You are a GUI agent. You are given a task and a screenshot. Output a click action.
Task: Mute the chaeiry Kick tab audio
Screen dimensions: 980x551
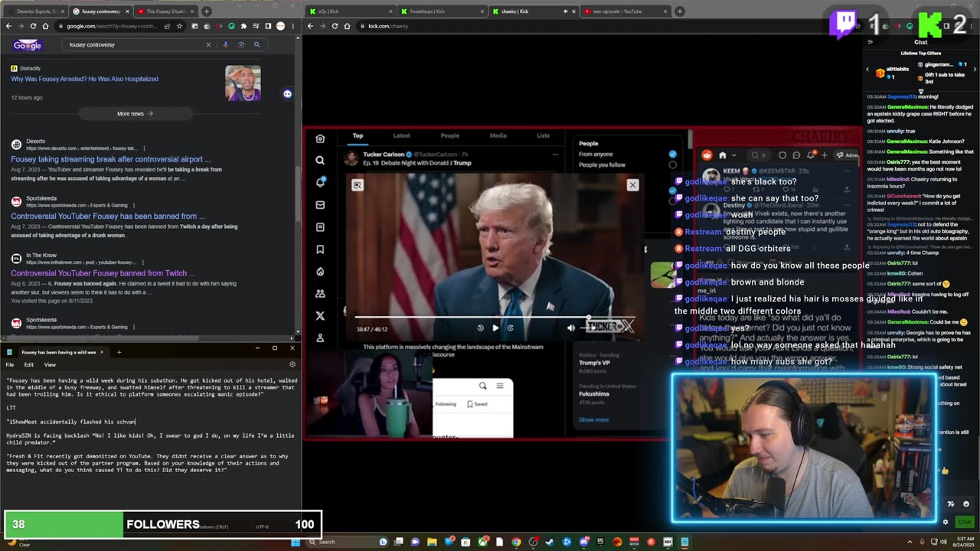point(565,11)
